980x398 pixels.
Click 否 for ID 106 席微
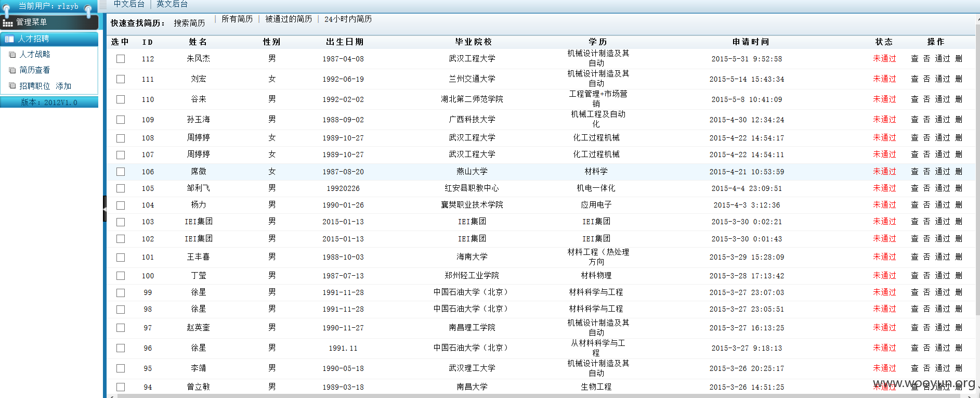(x=926, y=172)
